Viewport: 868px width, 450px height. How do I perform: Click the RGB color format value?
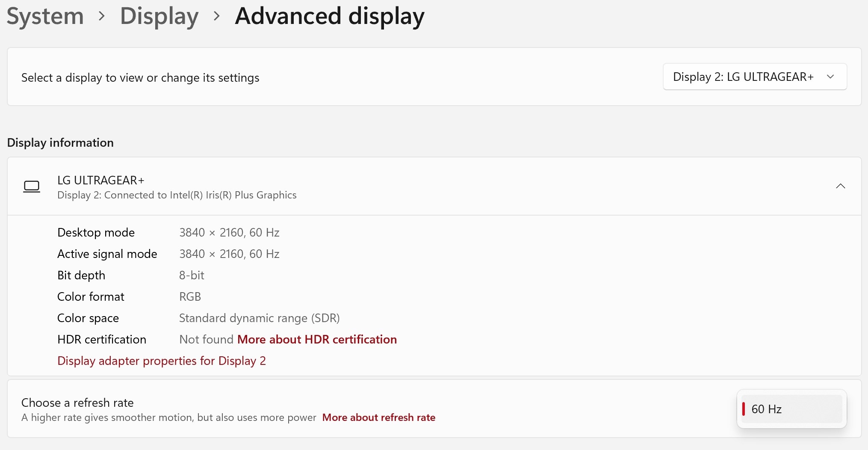[x=190, y=296]
